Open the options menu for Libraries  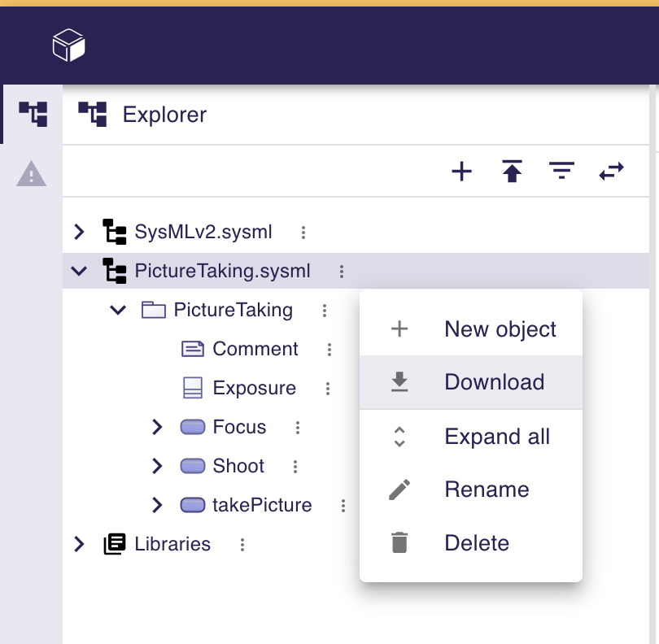[242, 544]
